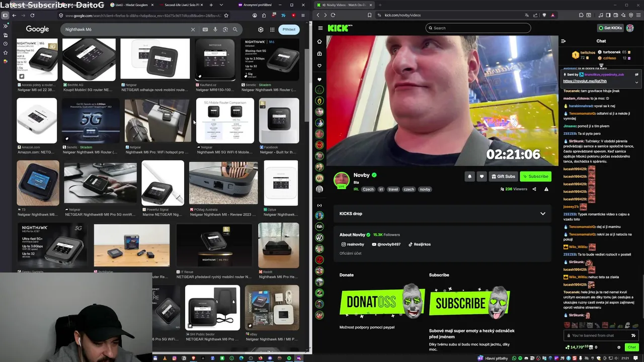644x362 pixels.
Task: Collapse the Kick chat panel
Action: pyautogui.click(x=563, y=41)
